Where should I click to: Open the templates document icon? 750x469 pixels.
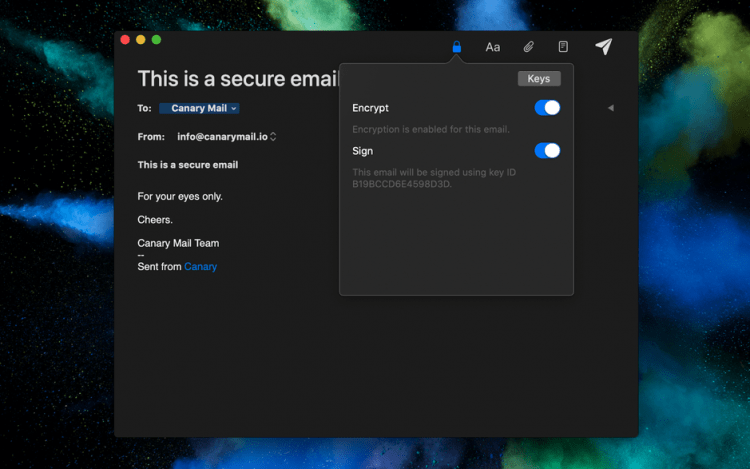[x=563, y=46]
